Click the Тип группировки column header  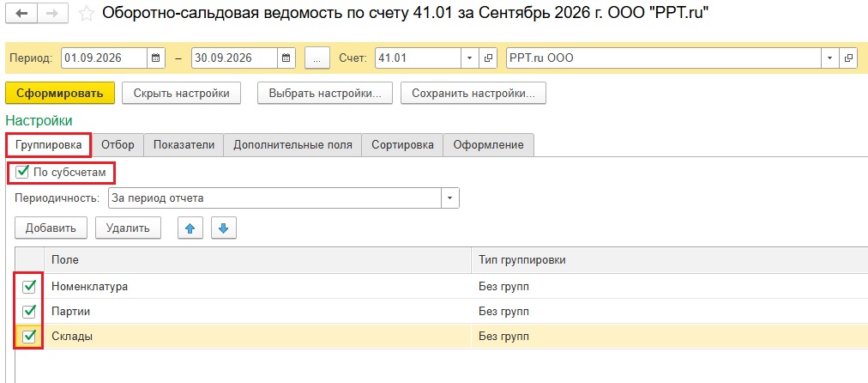click(x=670, y=260)
